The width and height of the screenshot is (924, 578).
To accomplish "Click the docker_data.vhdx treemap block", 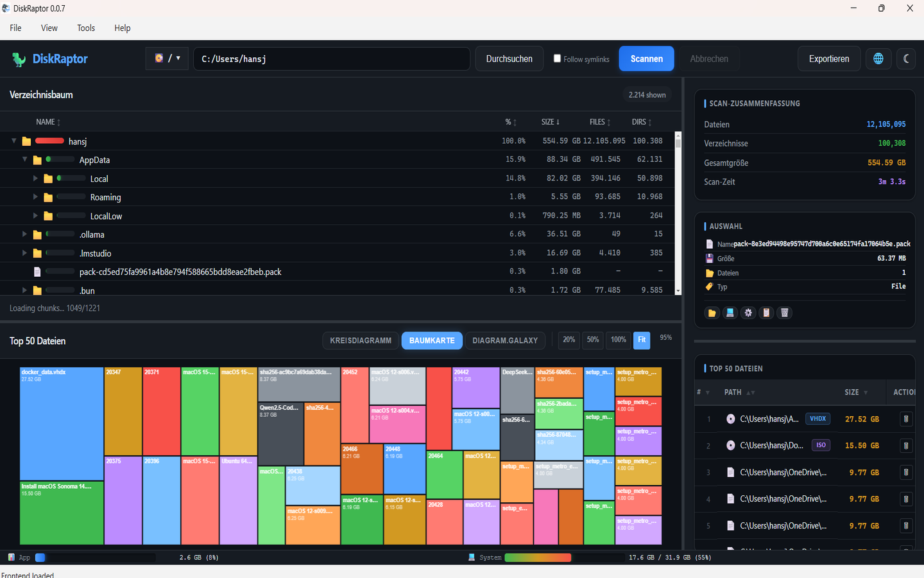I will 62,424.
